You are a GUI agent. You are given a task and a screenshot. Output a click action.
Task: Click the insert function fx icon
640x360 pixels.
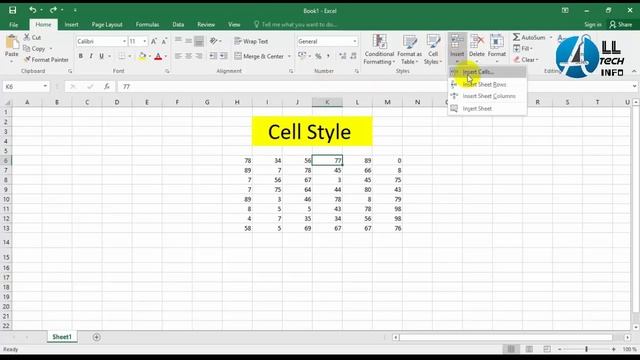coord(107,86)
